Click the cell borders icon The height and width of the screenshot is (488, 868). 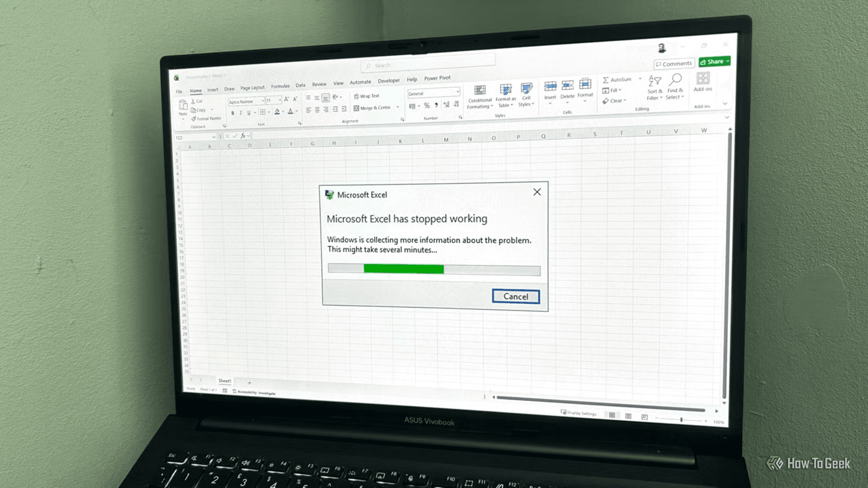point(263,112)
